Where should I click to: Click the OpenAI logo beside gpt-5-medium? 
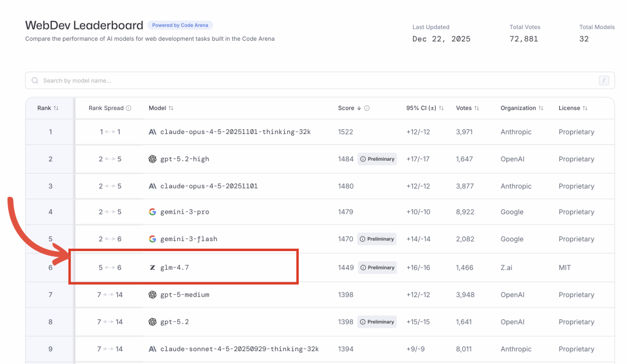click(153, 295)
